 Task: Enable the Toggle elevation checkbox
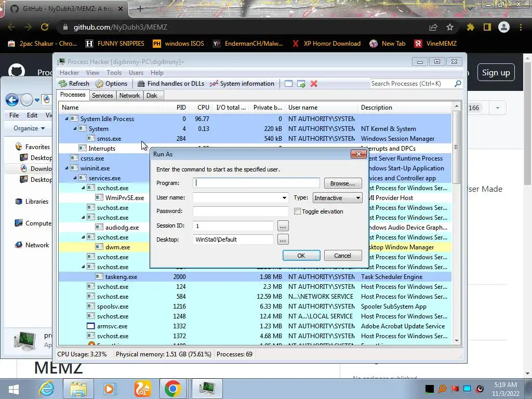coord(297,211)
